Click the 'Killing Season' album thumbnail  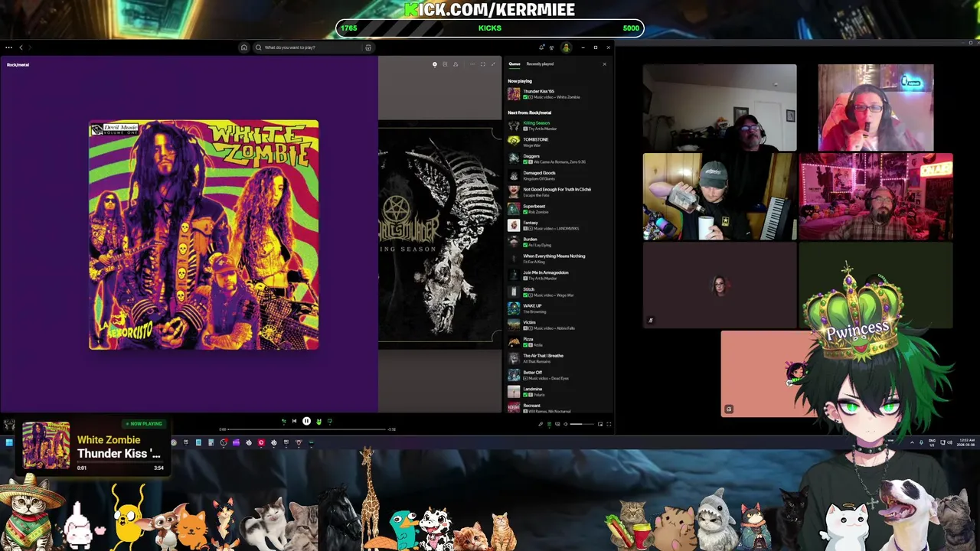point(514,126)
